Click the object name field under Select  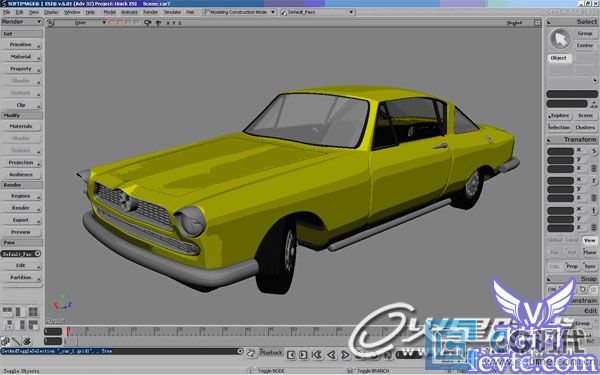coord(572,94)
